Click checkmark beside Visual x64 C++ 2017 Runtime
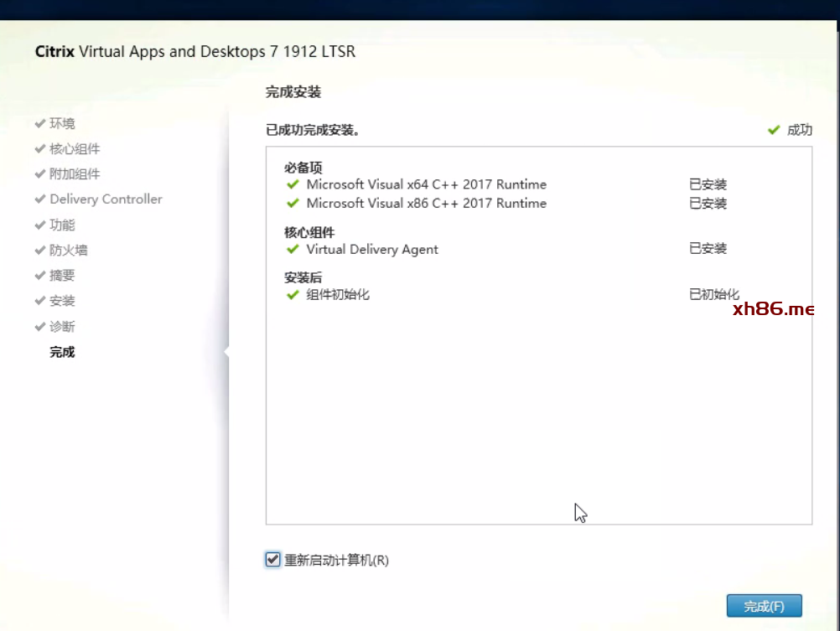Image resolution: width=840 pixels, height=631 pixels. point(293,184)
